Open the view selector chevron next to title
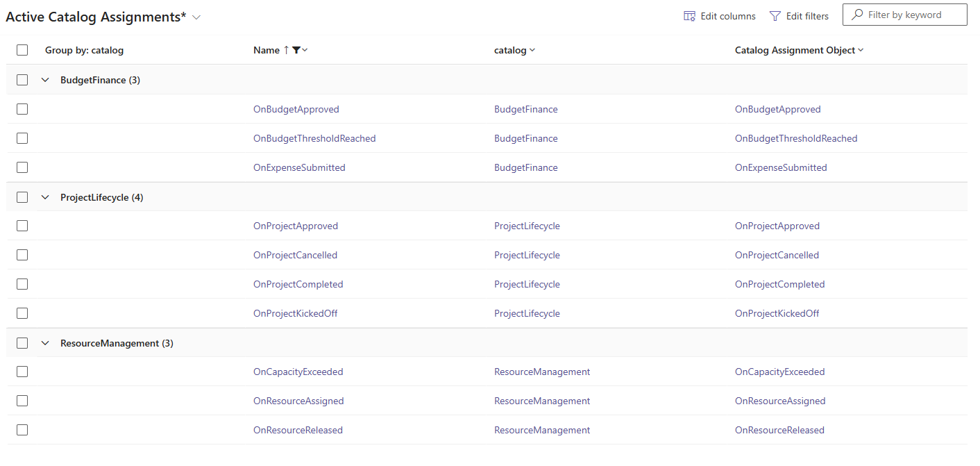This screenshot has width=980, height=466. point(195,15)
